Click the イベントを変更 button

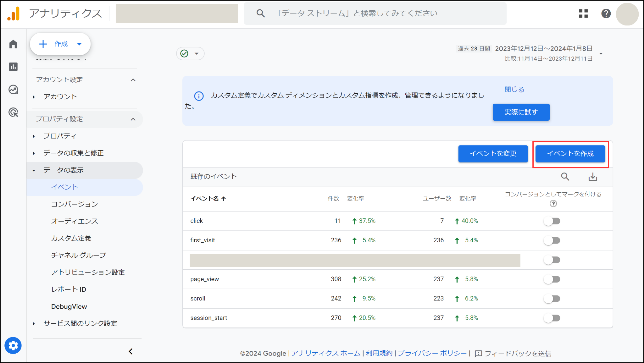point(493,154)
